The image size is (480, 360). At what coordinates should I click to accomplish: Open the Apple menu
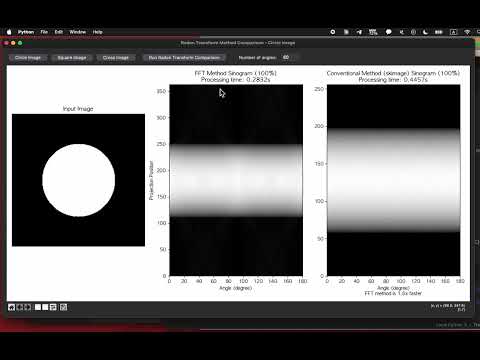[9, 32]
